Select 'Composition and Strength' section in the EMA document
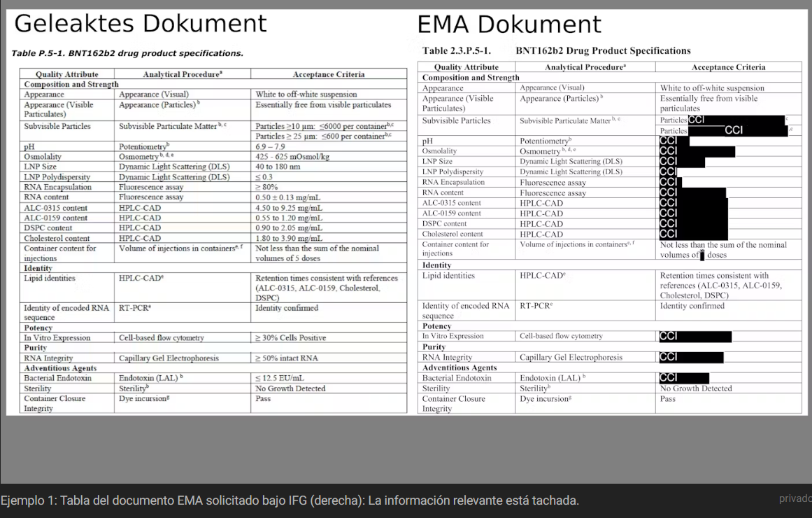Viewport: 812px width, 518px height. point(471,77)
